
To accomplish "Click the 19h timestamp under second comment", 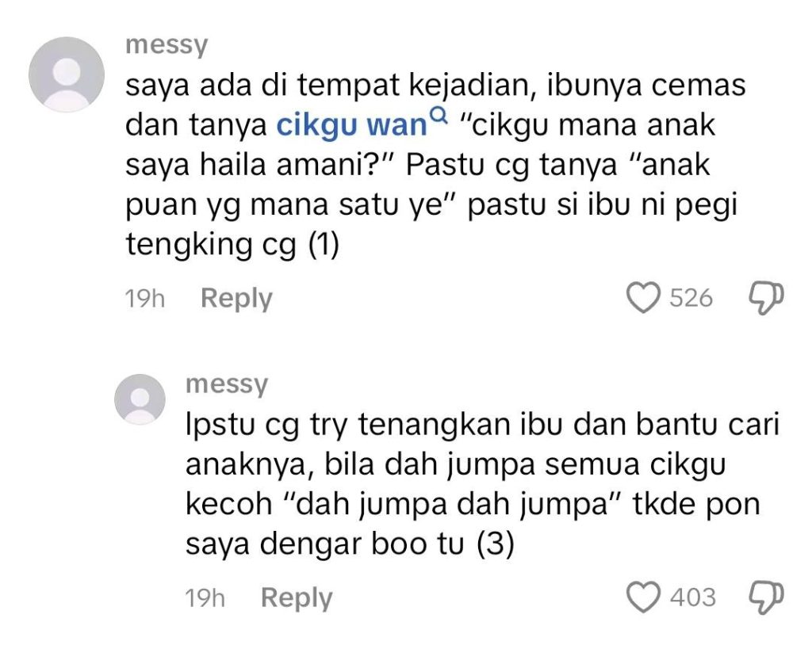I will click(205, 598).
